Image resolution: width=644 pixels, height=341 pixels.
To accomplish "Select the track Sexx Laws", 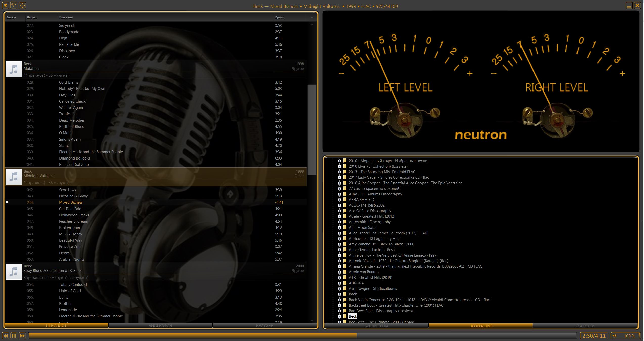I will point(156,190).
